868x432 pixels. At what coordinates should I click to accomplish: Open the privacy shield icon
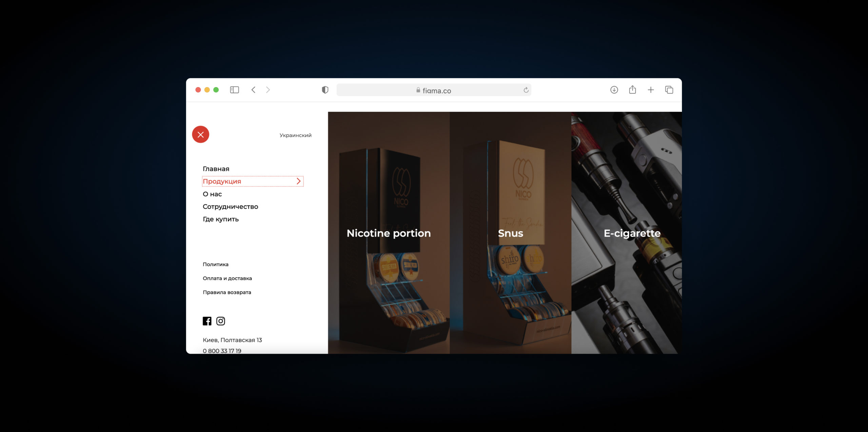pos(325,90)
